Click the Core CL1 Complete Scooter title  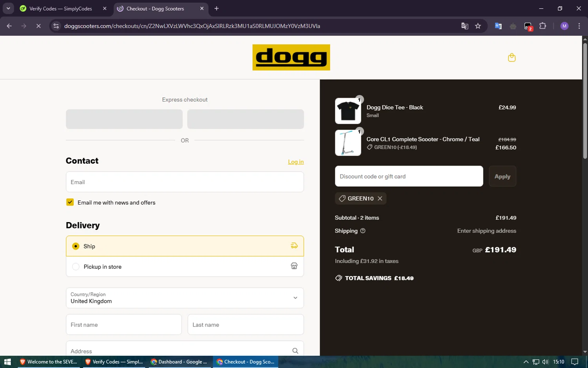click(423, 139)
